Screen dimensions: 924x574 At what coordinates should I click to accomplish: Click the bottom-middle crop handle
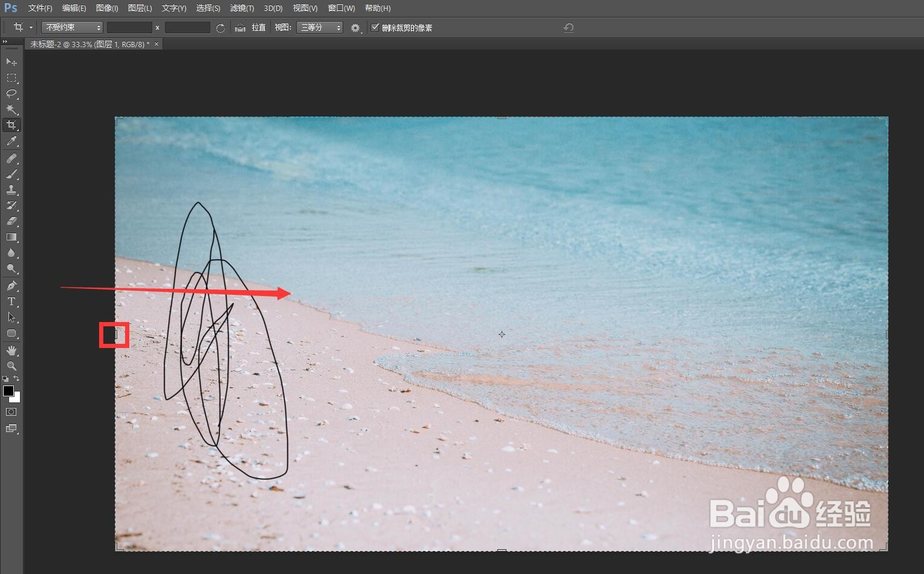coord(502,550)
